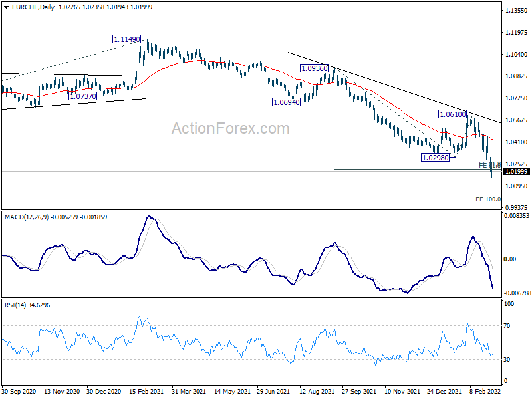
Task: Open the EURCHF symbol dropdown arrow
Action: (x=7, y=7)
